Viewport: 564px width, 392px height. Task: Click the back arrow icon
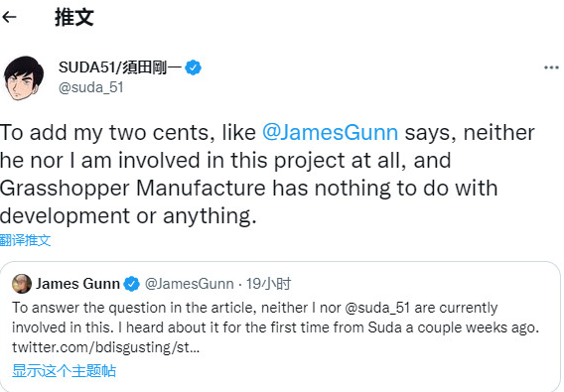point(9,17)
